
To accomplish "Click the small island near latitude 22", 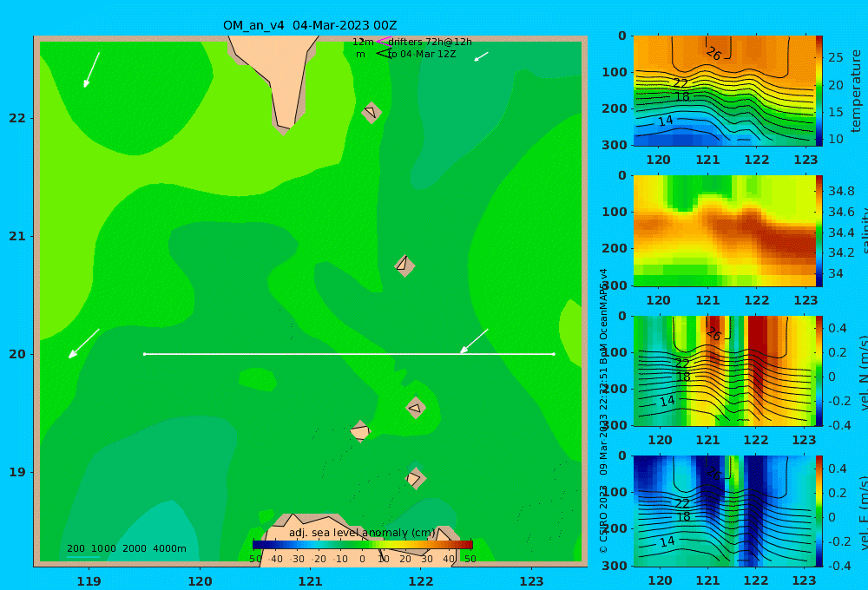I will point(372,112).
